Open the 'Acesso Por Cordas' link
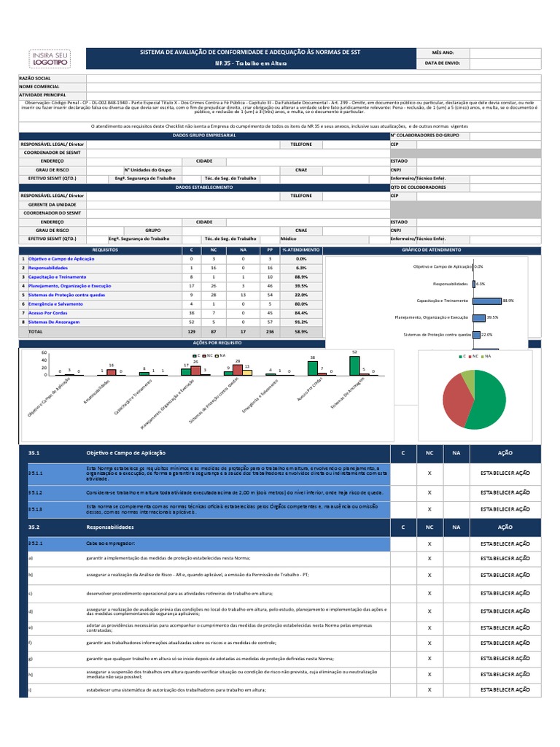 [47, 313]
